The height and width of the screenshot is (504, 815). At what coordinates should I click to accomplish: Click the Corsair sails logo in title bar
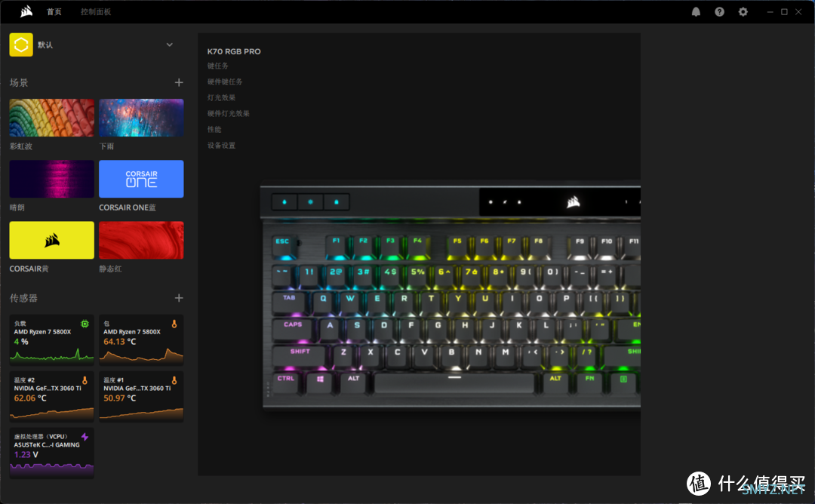coord(26,11)
